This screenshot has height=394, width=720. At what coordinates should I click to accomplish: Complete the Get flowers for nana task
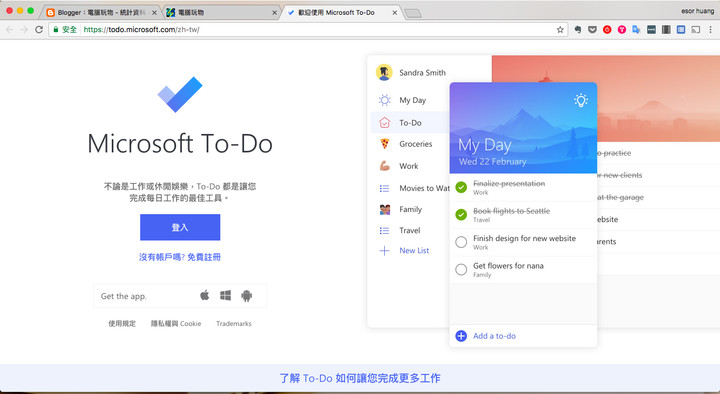click(461, 270)
